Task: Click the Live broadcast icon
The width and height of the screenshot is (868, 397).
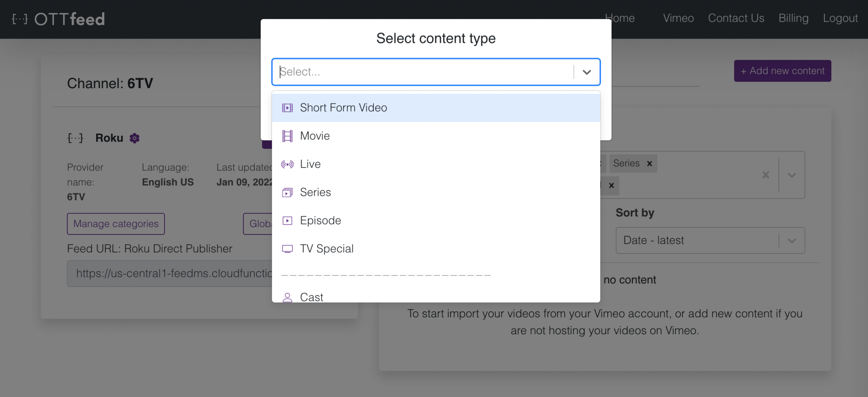Action: click(x=287, y=164)
